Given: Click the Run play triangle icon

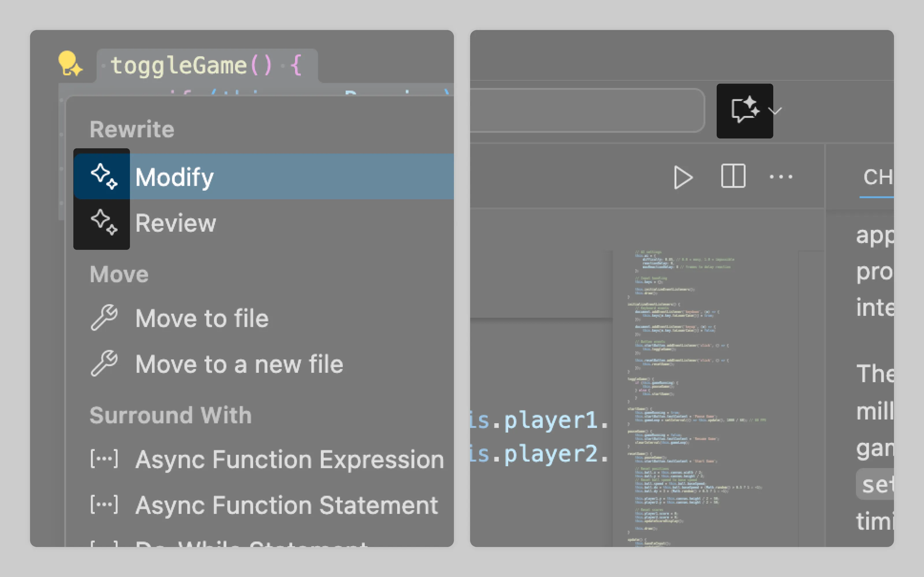Looking at the screenshot, I should [x=683, y=177].
